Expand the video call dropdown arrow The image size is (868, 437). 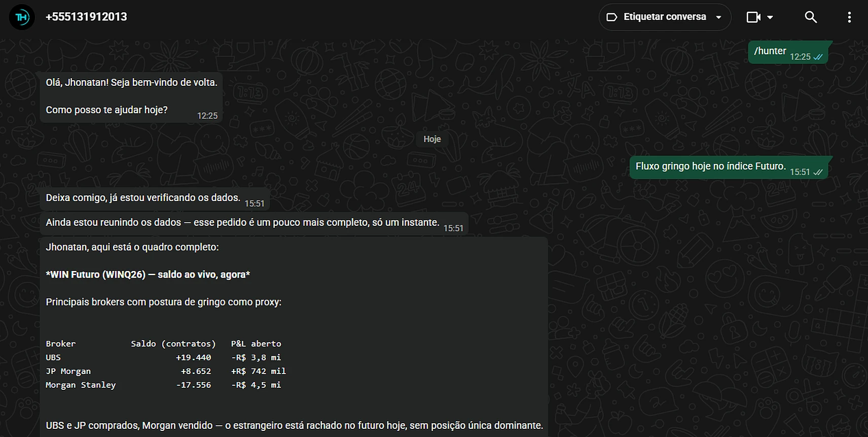point(770,17)
